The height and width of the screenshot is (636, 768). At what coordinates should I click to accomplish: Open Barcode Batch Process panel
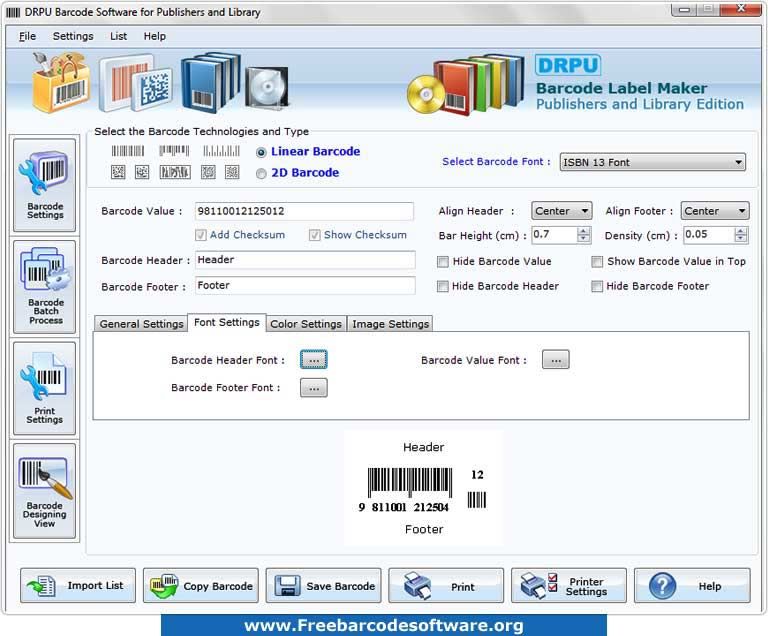45,285
